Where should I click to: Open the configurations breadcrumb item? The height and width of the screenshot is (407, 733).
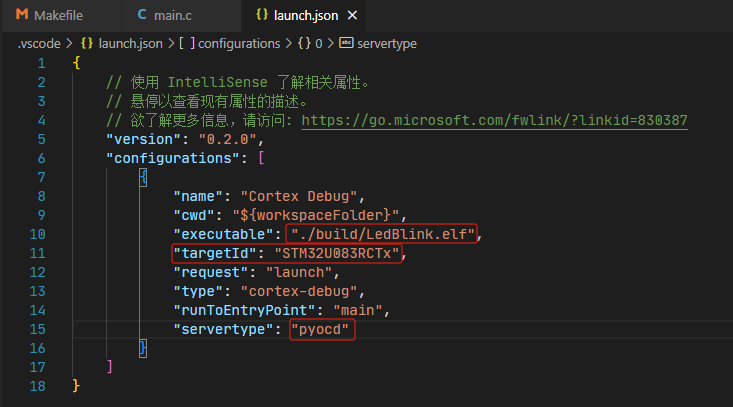tap(239, 43)
